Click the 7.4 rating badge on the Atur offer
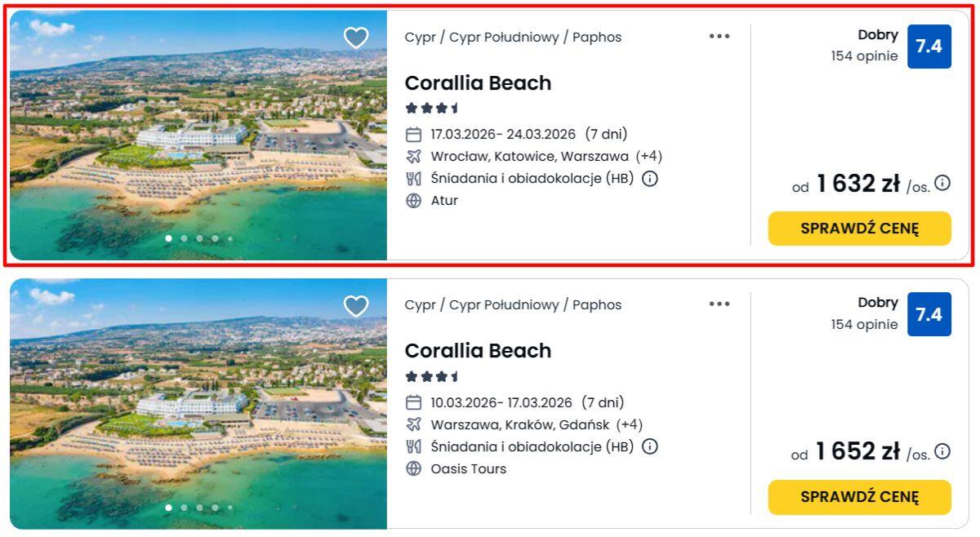 pyautogui.click(x=929, y=47)
